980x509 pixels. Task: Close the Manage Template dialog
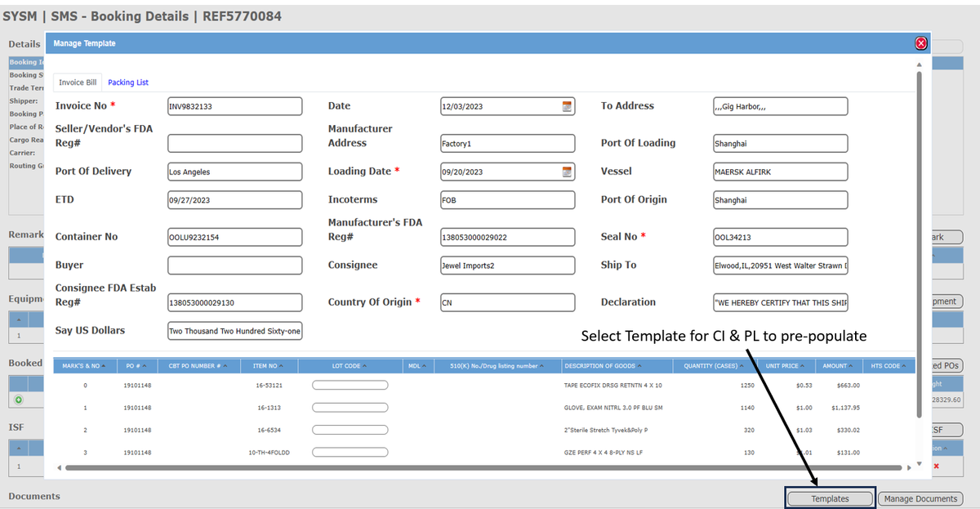click(920, 43)
